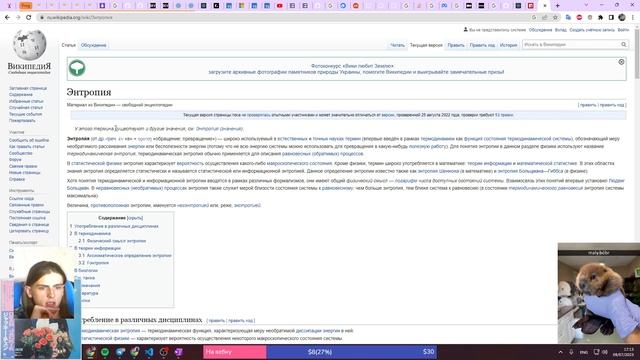Open Случайная статья in sidebar
This screenshot has height=360, width=640.
coord(26,107)
